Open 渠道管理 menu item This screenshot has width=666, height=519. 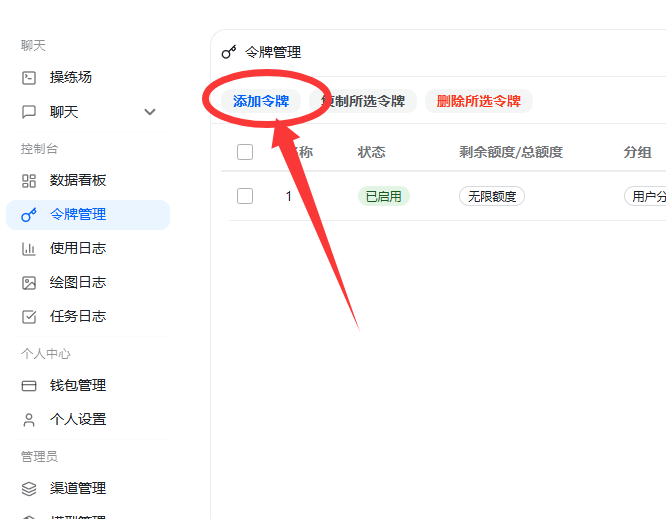[88, 489]
